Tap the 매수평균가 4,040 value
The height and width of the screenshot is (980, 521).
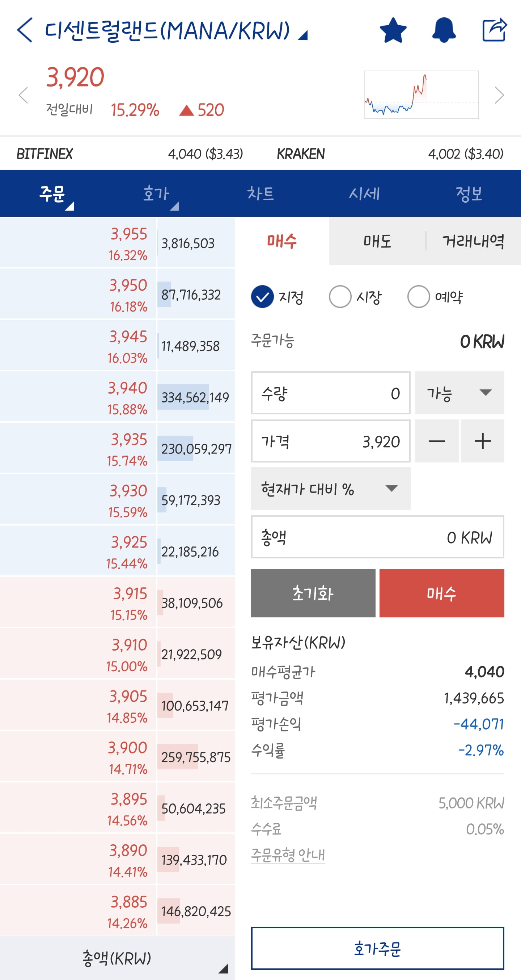pos(484,672)
